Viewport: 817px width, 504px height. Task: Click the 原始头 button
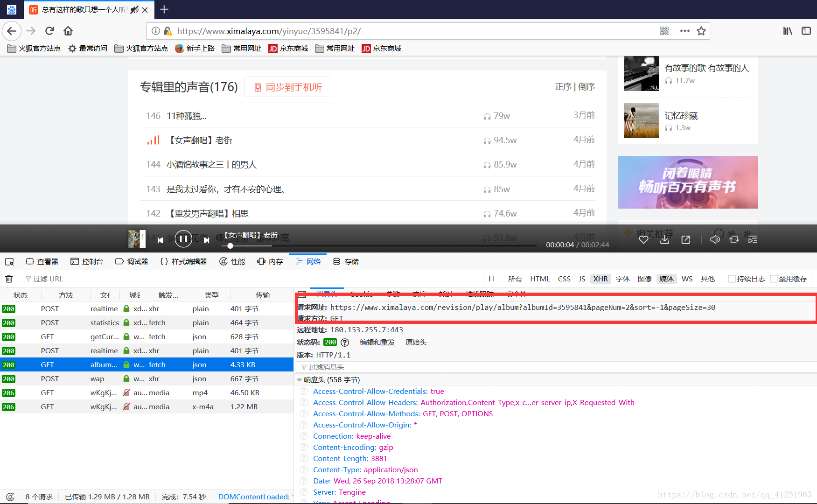pyautogui.click(x=416, y=342)
